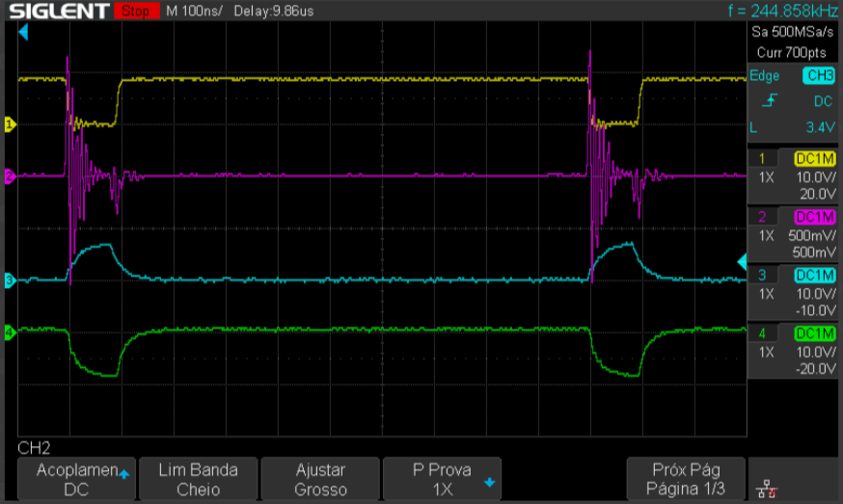
Task: Open the Acoplamen DC coupling menu
Action: tap(77, 479)
